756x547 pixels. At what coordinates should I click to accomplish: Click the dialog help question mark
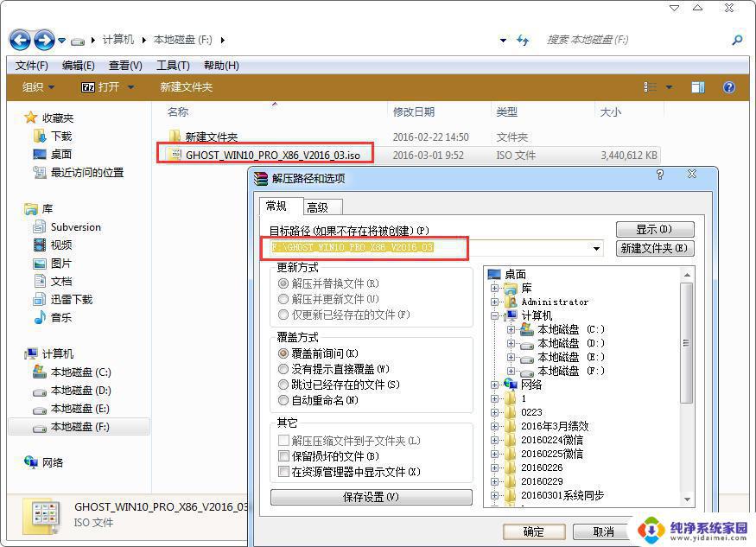point(659,175)
